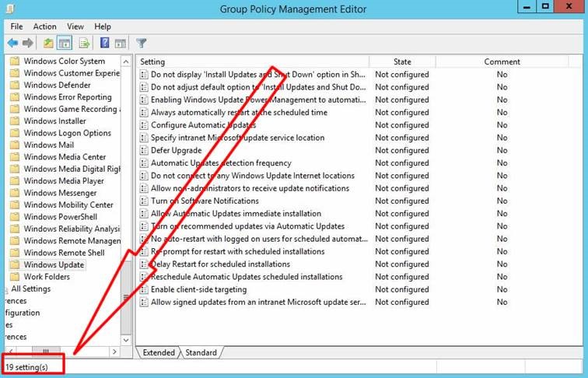Screen dimensions: 588x378
Task: Open Help via the question mark icon
Action: coord(105,43)
